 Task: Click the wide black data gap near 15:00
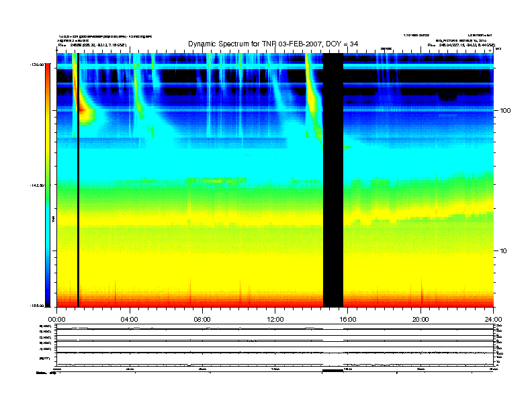point(333,180)
